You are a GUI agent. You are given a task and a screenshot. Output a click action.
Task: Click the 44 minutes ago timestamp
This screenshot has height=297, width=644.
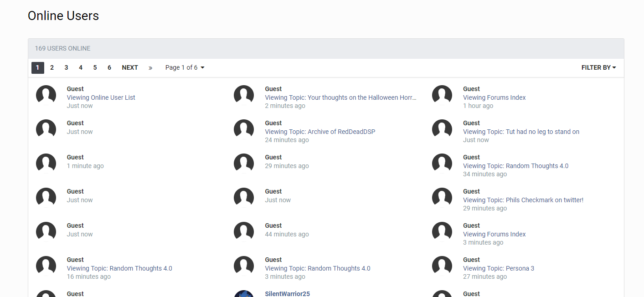(287, 234)
